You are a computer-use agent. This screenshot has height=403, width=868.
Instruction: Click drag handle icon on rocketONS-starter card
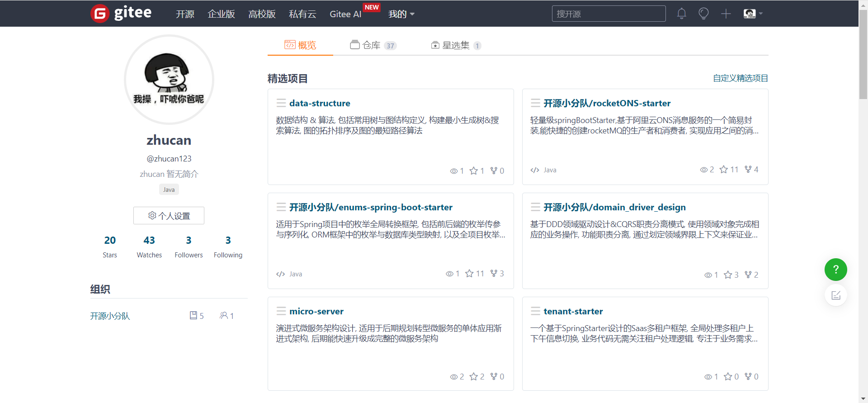pyautogui.click(x=535, y=103)
